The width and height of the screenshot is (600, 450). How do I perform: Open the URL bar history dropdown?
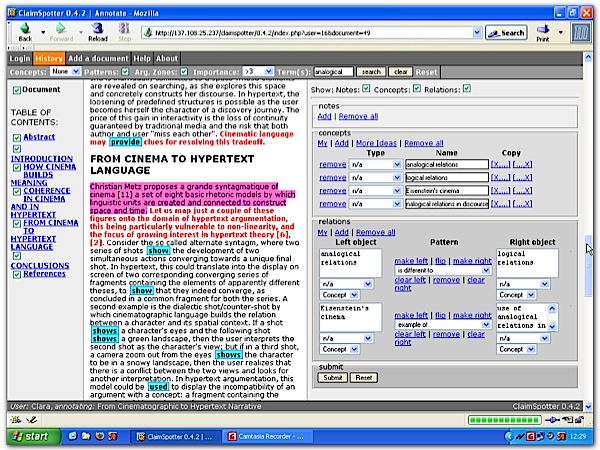click(477, 33)
